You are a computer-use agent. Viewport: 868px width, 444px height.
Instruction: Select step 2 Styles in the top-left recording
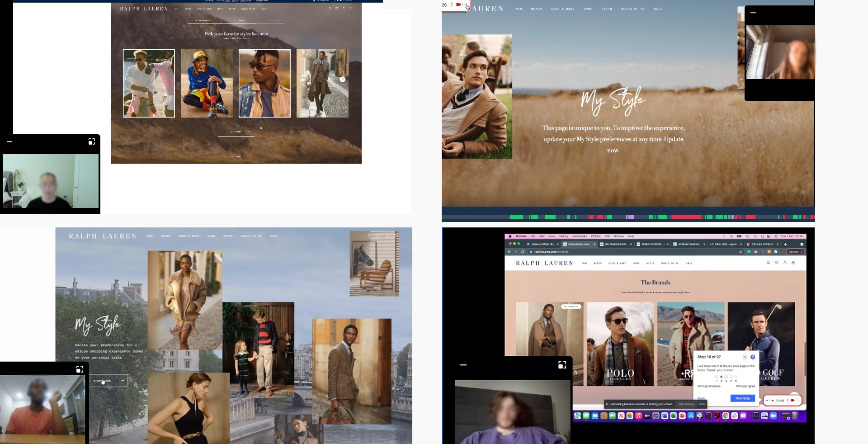(239, 20)
